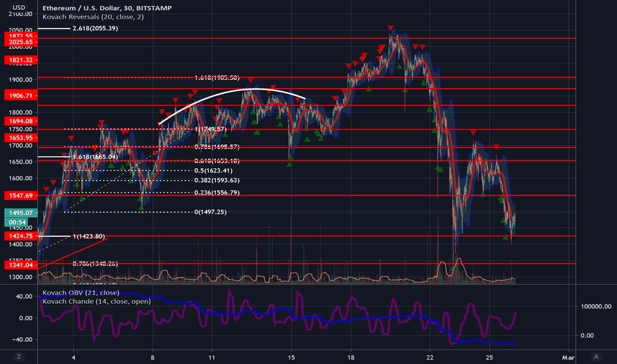The height and width of the screenshot is (364, 617).
Task: Click the Z timezone button
Action: tap(19, 357)
